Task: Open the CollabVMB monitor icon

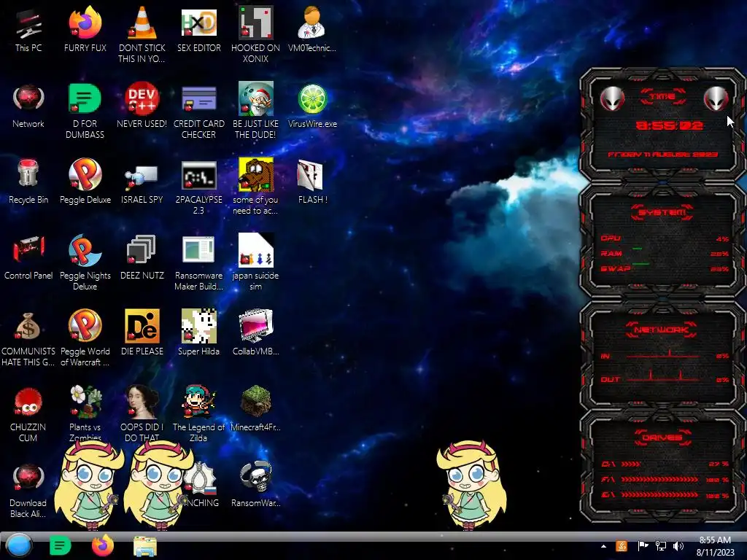Action: pos(255,332)
